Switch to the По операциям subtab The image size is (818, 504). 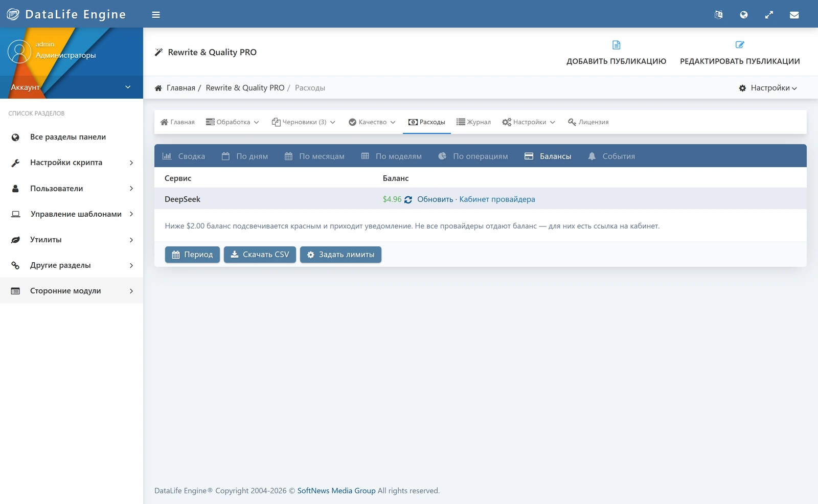pos(473,156)
